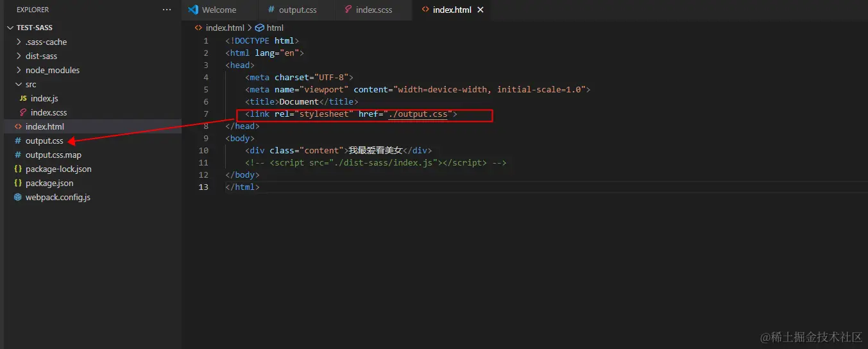
Task: Open index.scss in the explorer tree
Action: 49,112
